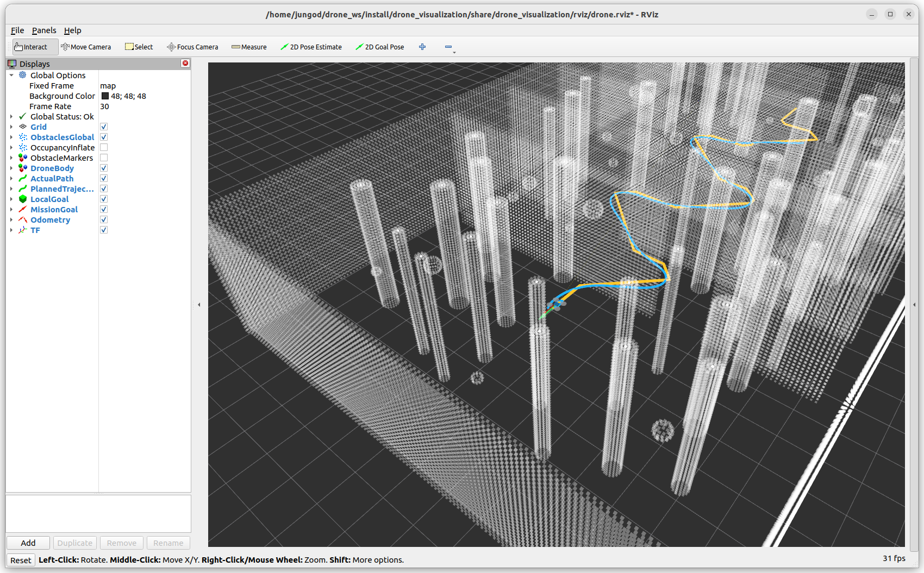Open the Panels menu
This screenshot has height=573, width=924.
pos(44,30)
